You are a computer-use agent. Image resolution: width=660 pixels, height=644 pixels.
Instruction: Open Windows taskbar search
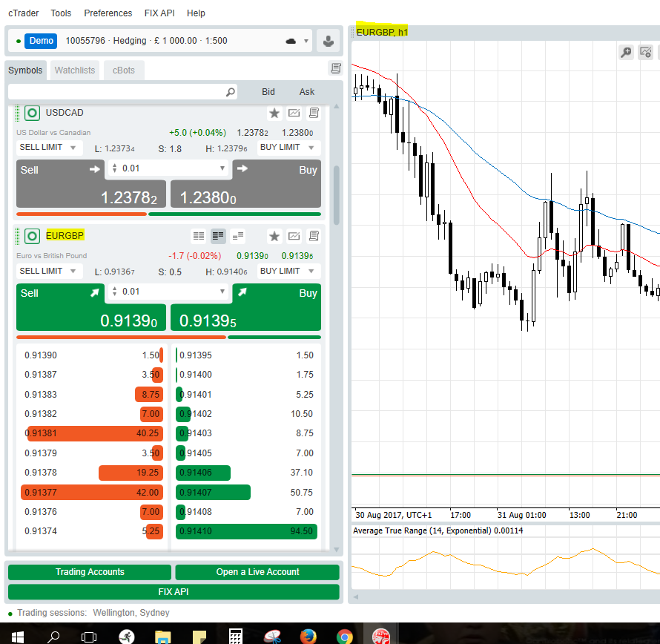[53, 636]
